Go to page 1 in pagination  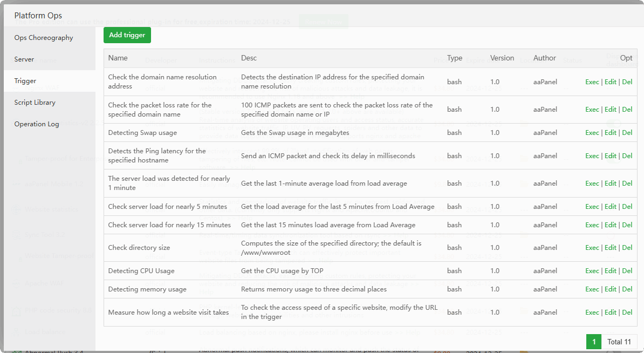pos(594,342)
